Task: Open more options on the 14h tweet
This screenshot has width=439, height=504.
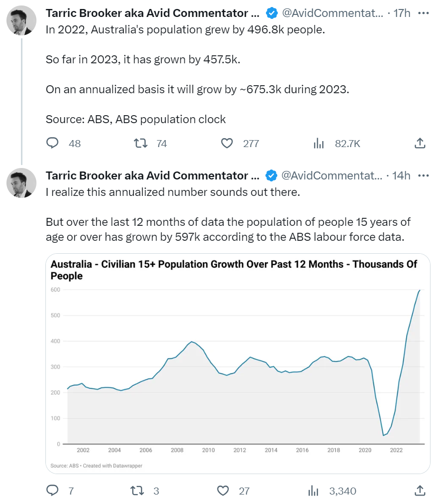Action: (423, 175)
